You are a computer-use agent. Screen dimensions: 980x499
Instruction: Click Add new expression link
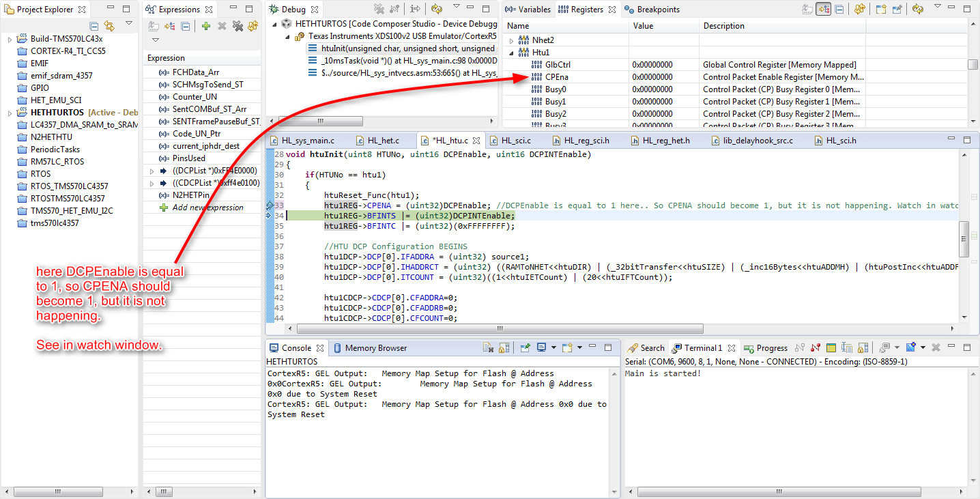point(207,208)
